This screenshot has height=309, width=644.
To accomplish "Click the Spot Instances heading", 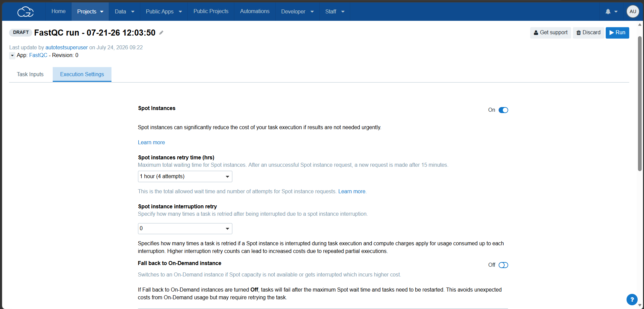I will pos(157,108).
